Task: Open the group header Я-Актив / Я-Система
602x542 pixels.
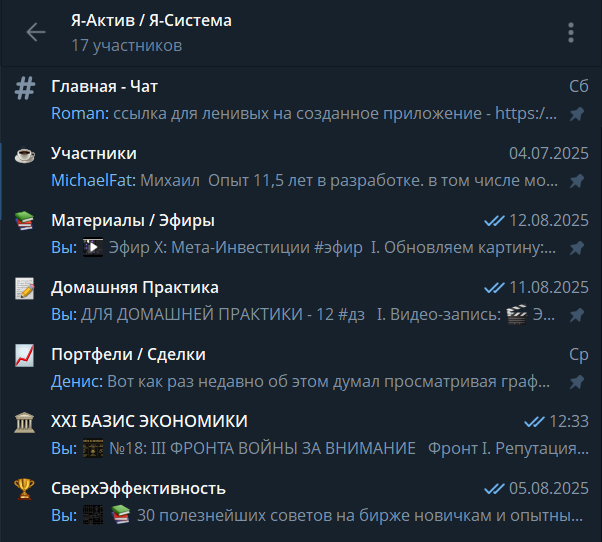Action: pos(151,21)
